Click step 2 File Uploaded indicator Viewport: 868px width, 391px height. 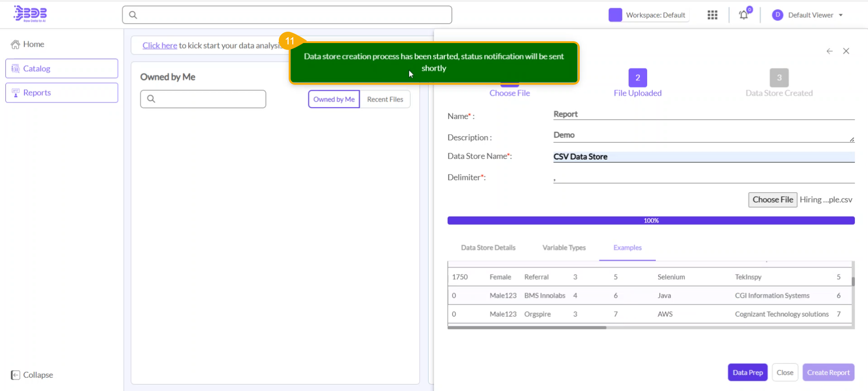[x=637, y=78]
